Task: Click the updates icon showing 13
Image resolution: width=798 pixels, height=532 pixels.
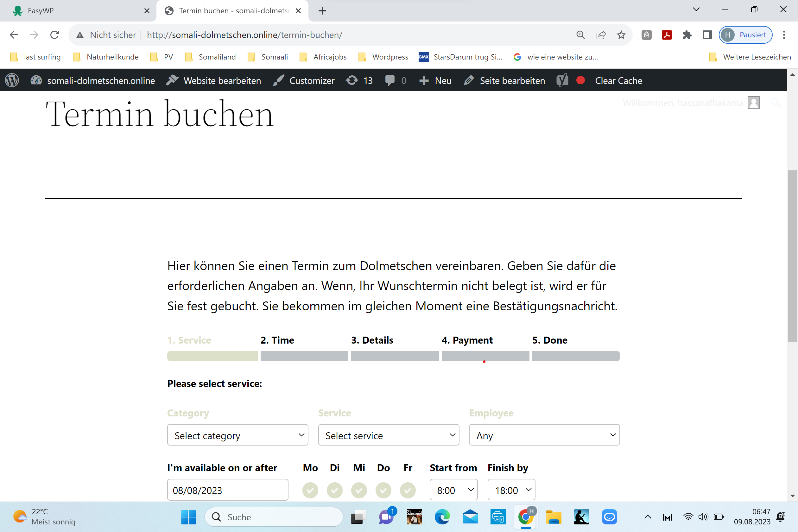Action: point(359,80)
